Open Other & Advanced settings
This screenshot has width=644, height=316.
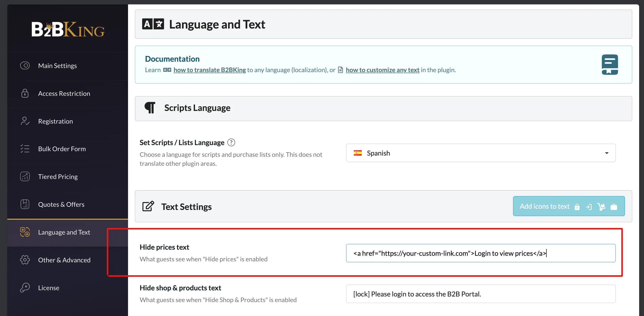pos(64,260)
